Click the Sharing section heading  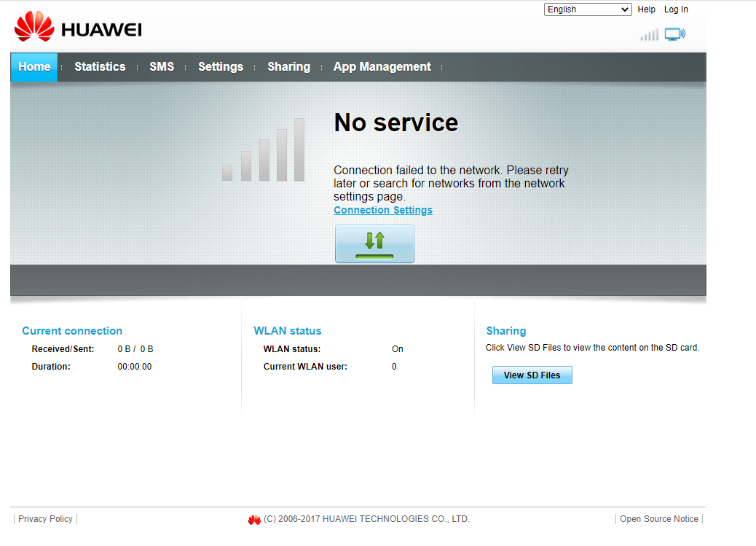click(505, 331)
